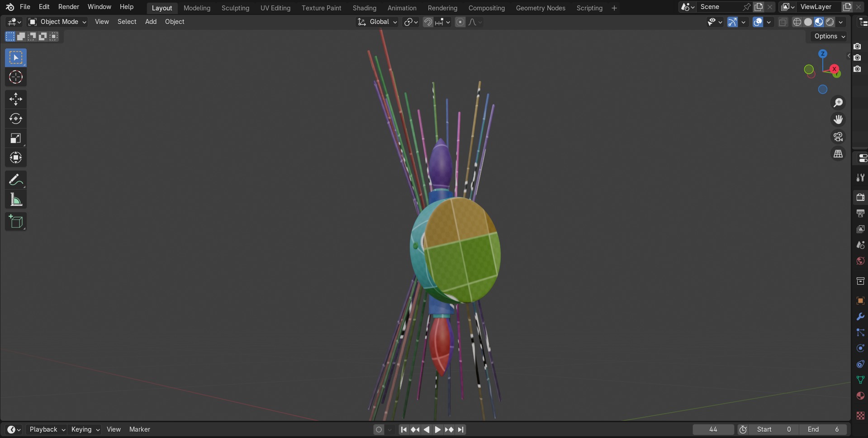Open the Keying dropdown
The height and width of the screenshot is (438, 868).
pos(85,429)
